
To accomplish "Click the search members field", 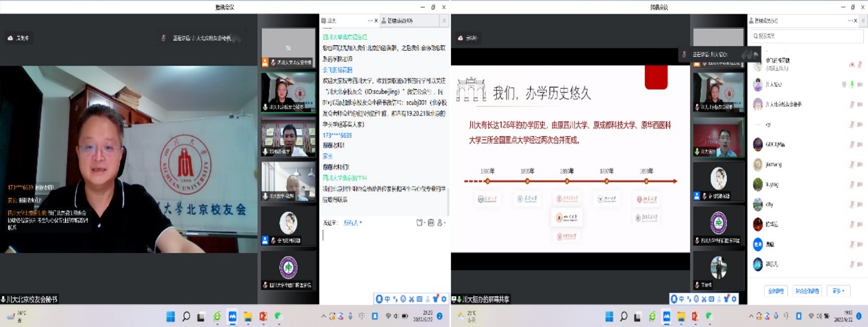I will (x=804, y=36).
